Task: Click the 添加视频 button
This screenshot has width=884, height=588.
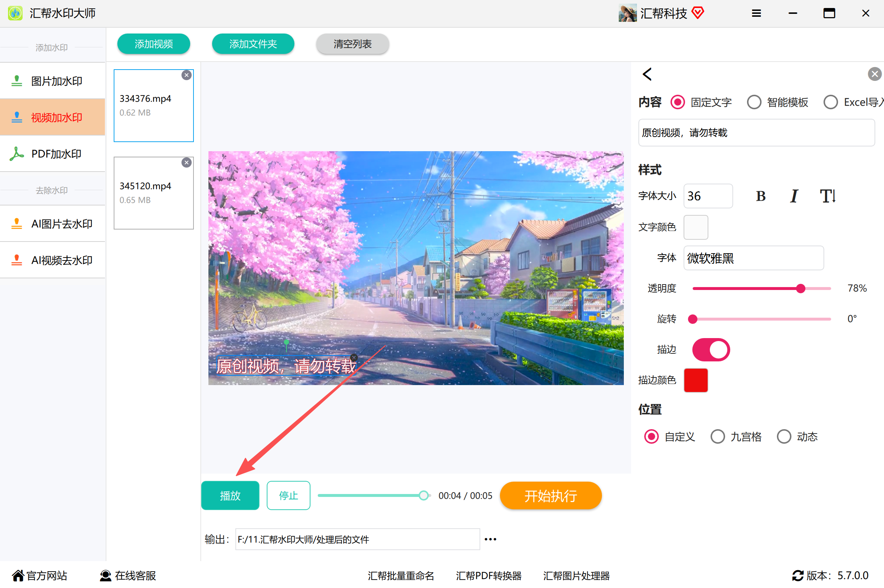Action: click(x=154, y=44)
